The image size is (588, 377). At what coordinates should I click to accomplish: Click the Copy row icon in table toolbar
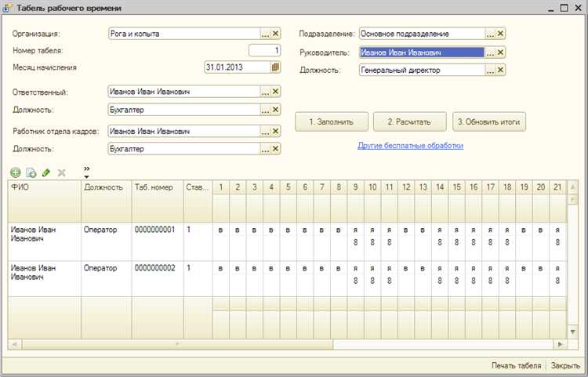[31, 172]
